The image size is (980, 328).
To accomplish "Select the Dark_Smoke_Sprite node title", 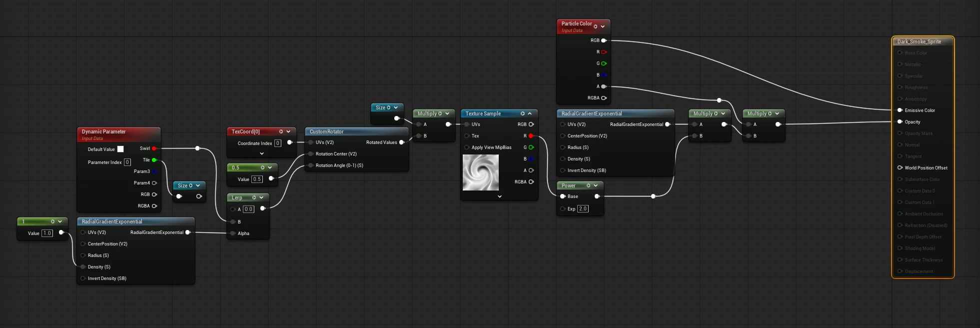I will 919,41.
